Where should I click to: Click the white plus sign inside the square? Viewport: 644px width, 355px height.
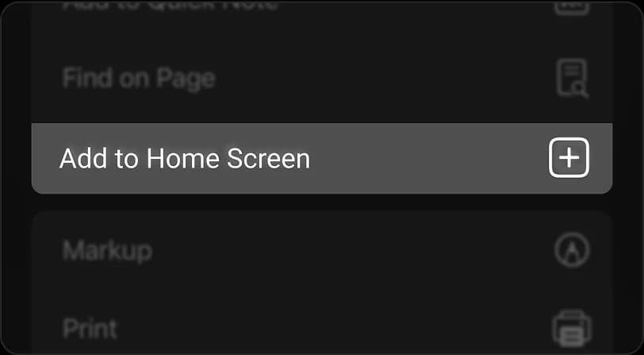coord(569,158)
